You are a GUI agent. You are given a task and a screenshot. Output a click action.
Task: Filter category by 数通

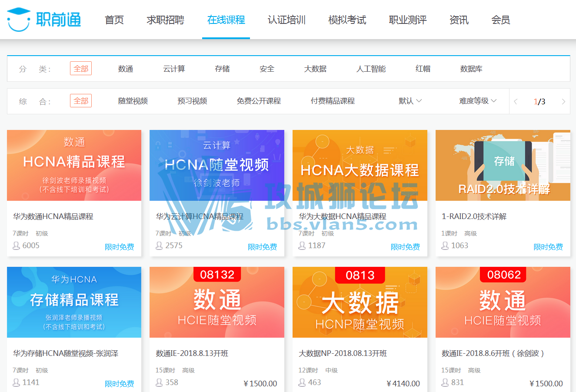point(126,69)
